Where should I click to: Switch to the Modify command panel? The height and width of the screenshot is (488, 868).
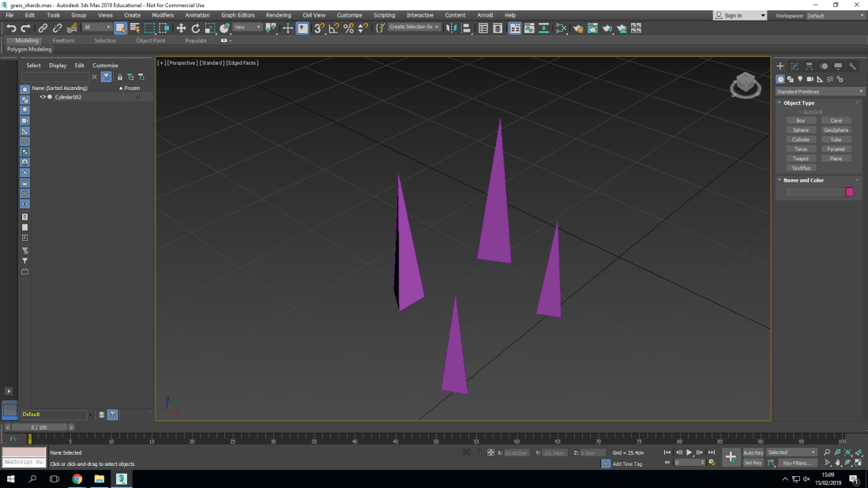pos(795,66)
